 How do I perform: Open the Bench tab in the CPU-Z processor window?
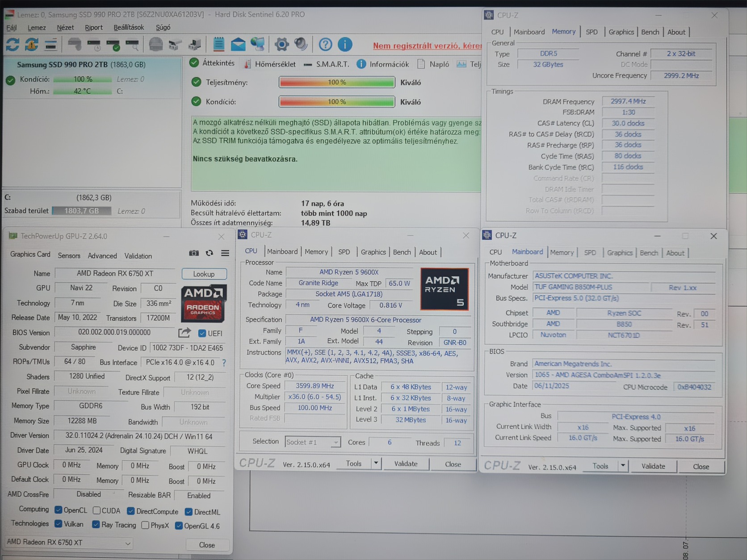(402, 252)
